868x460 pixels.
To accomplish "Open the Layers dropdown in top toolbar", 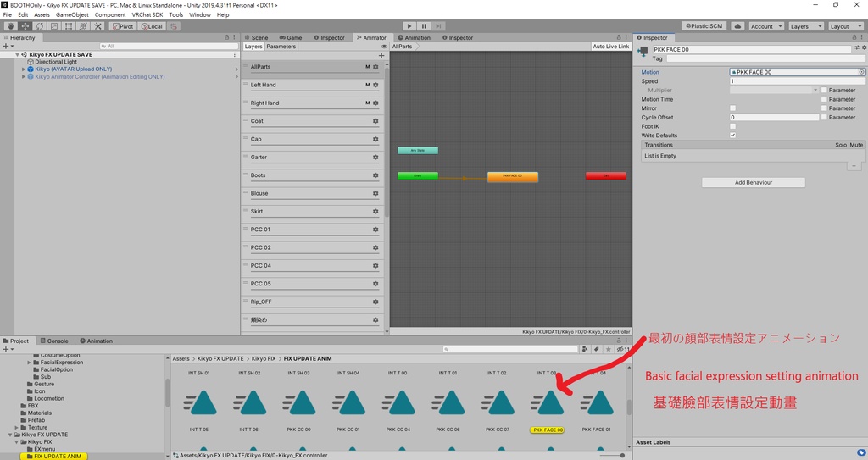I will coord(805,26).
